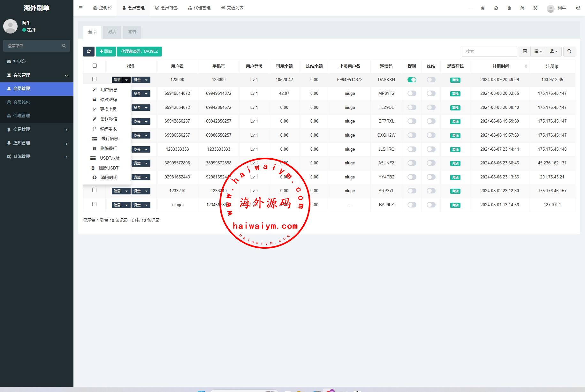Turn off withdrawal toggle for user 123000
The width and height of the screenshot is (585, 392).
click(x=412, y=80)
